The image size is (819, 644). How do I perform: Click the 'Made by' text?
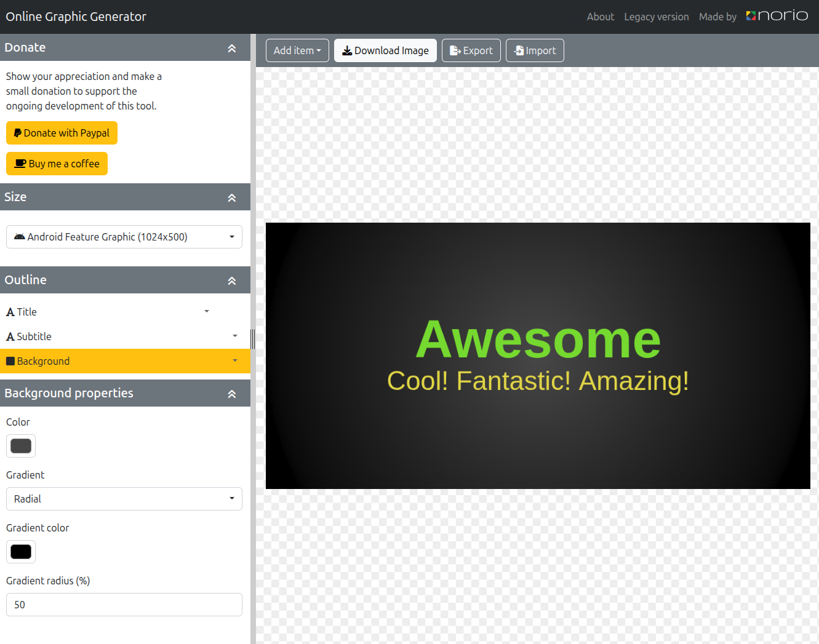pos(717,17)
